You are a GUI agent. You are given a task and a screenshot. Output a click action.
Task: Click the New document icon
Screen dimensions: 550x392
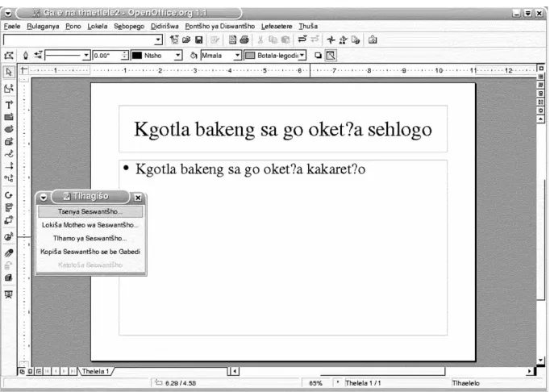(174, 40)
